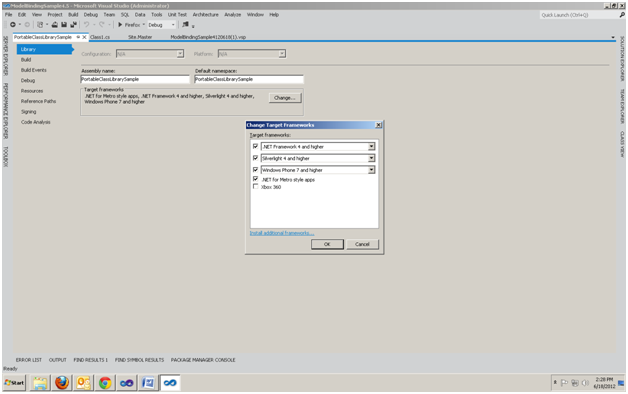Open the New Project dropdown arrow
The image size is (628, 394).
47,25
